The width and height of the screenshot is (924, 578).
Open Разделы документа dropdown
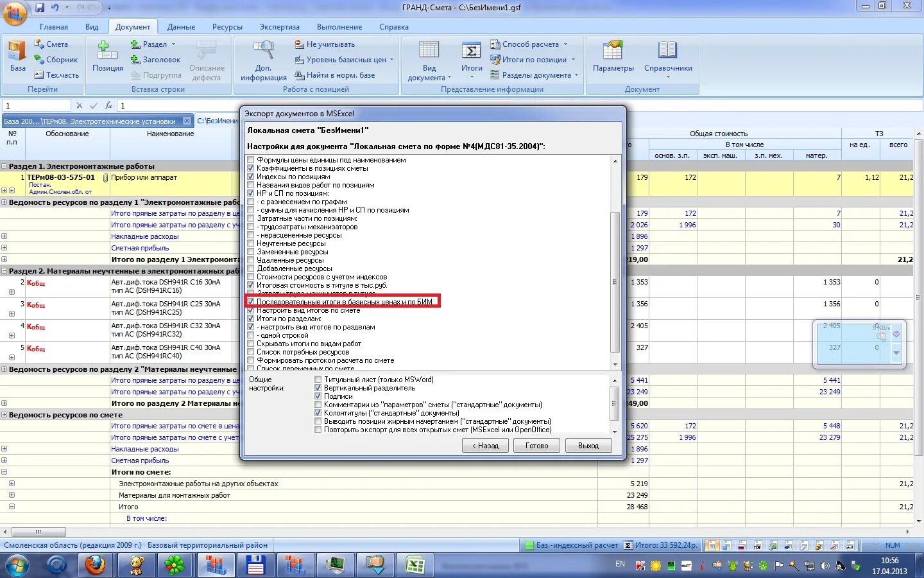tap(536, 75)
